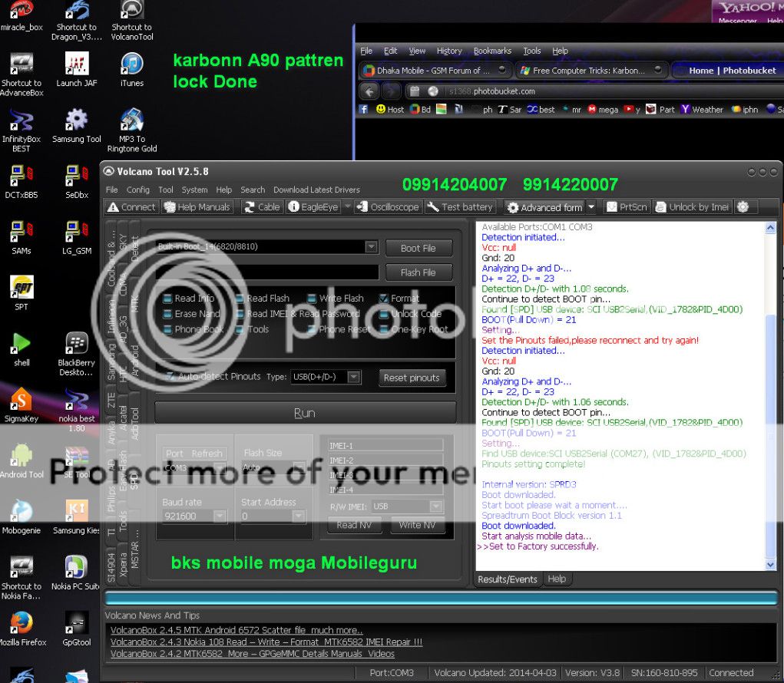
Task: Go back in the Firefox browser
Action: tap(369, 91)
